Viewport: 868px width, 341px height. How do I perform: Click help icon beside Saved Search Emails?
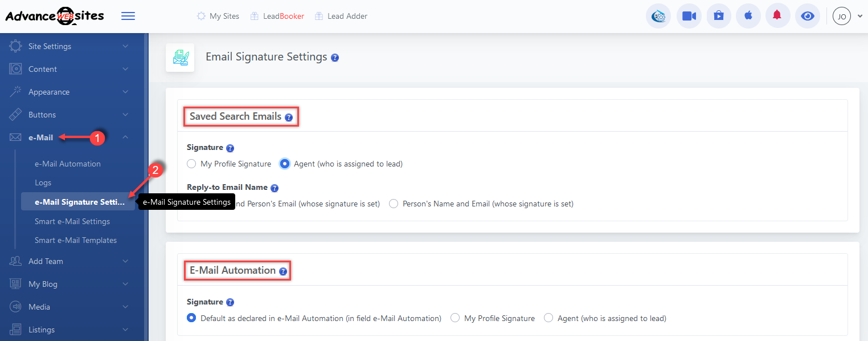pos(289,117)
